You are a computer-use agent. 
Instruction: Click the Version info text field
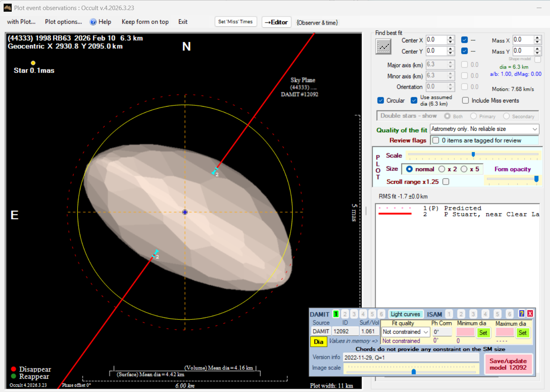[x=410, y=358]
